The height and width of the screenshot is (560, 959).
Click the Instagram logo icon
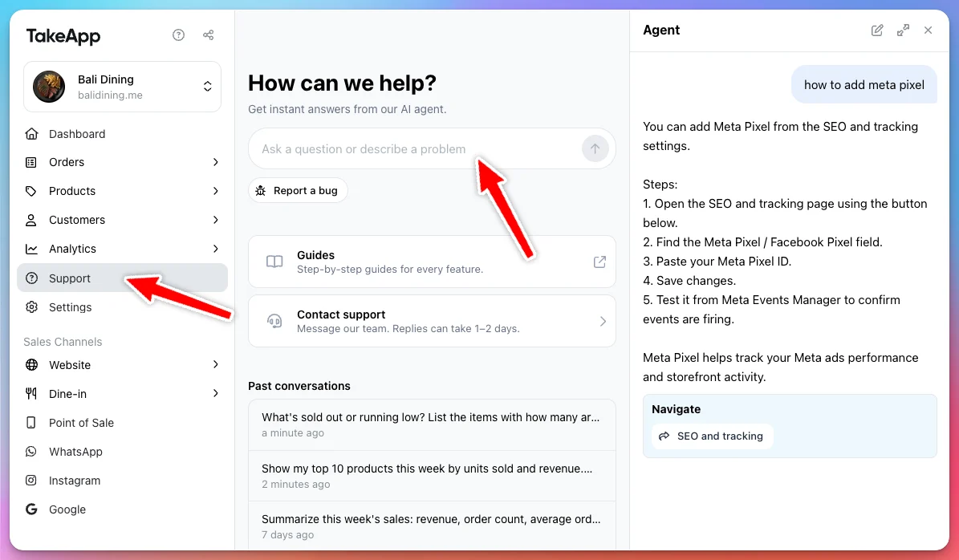click(31, 481)
